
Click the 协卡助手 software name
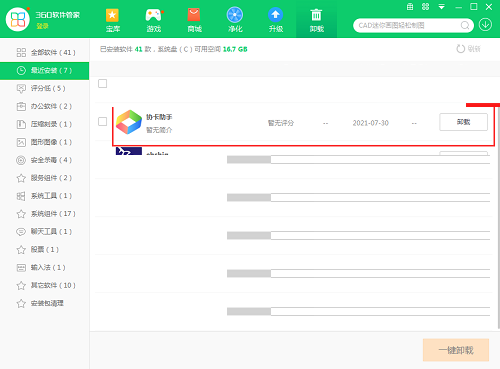point(159,117)
